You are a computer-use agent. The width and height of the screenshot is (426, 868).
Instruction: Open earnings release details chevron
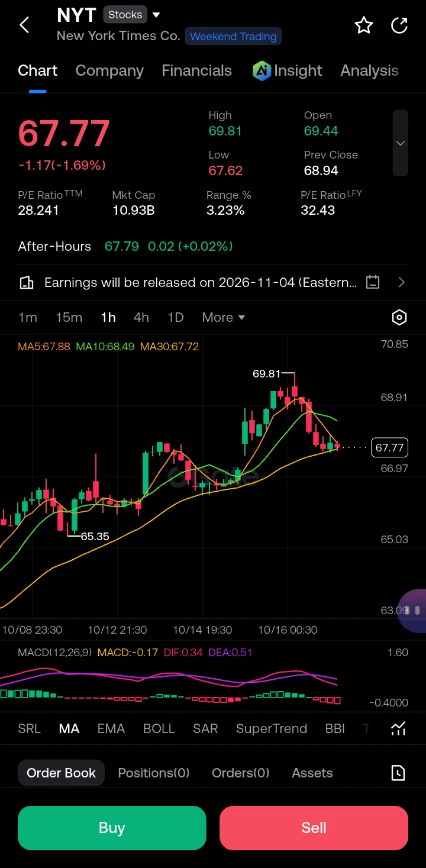coord(402,282)
